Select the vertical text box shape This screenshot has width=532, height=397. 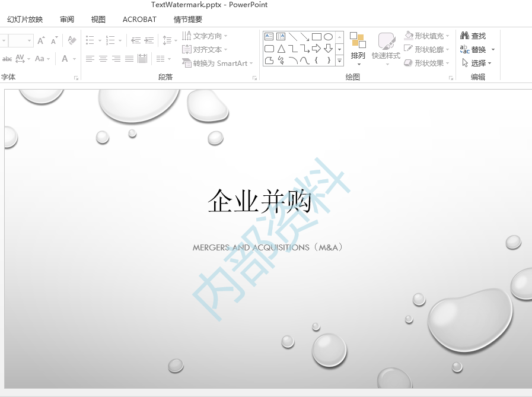point(281,37)
